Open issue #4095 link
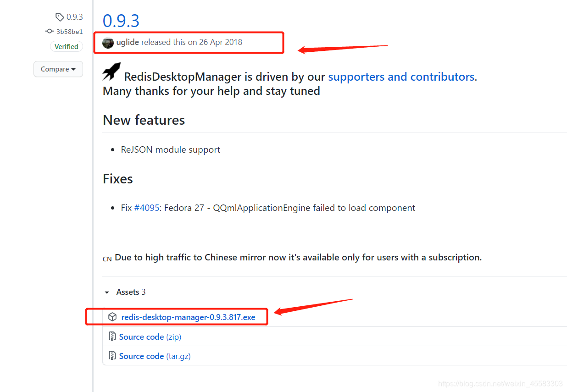The image size is (567, 392). (146, 208)
